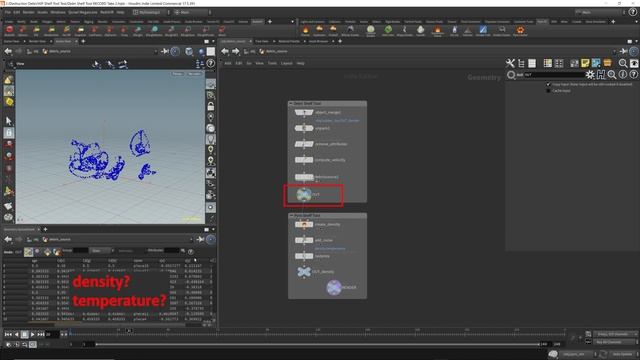The height and width of the screenshot is (360, 640).
Task: Open the File menu in Houdini
Action: click(x=7, y=12)
